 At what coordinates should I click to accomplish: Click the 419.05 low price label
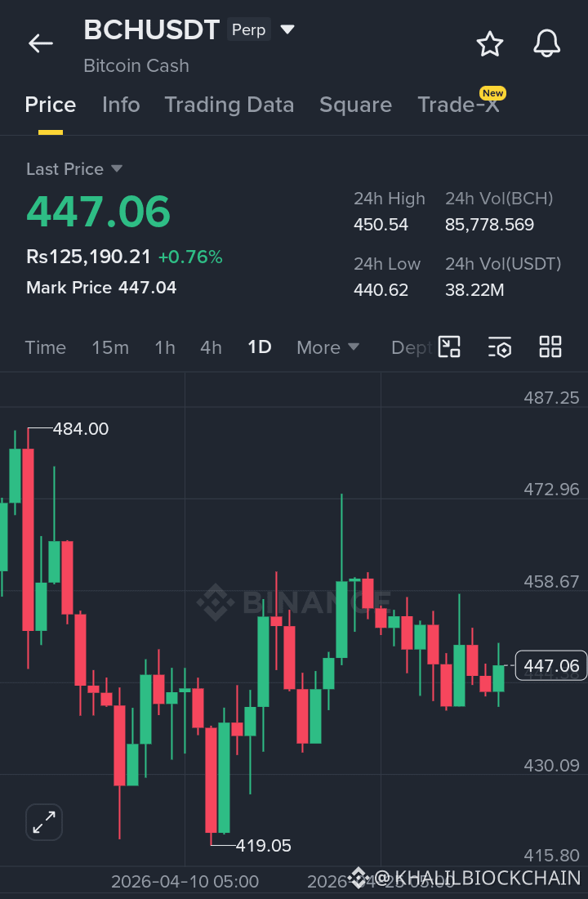[x=263, y=846]
